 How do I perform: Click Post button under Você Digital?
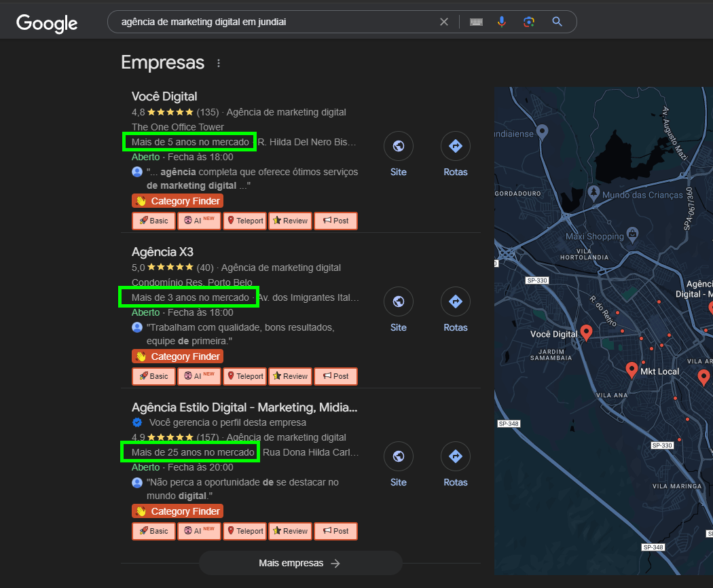pyautogui.click(x=335, y=221)
